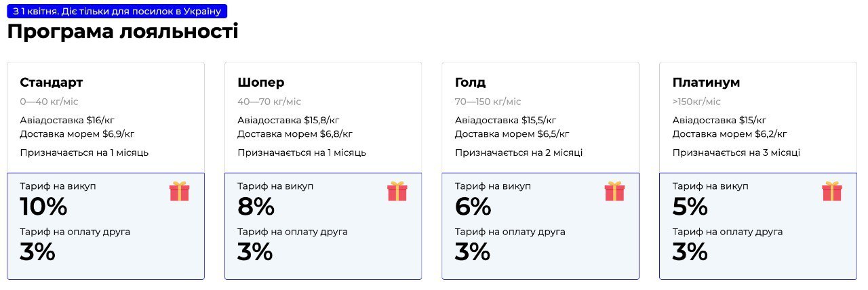Image resolution: width=868 pixels, height=290 pixels.
Task: Click the 70—150 кг/міс weight range
Action: click(x=488, y=102)
